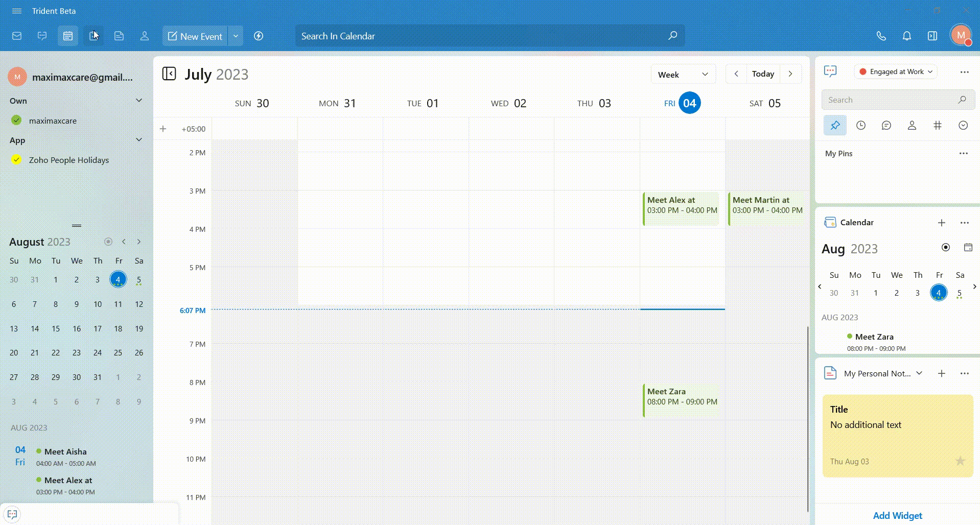
Task: Open the Week view dropdown
Action: point(683,74)
